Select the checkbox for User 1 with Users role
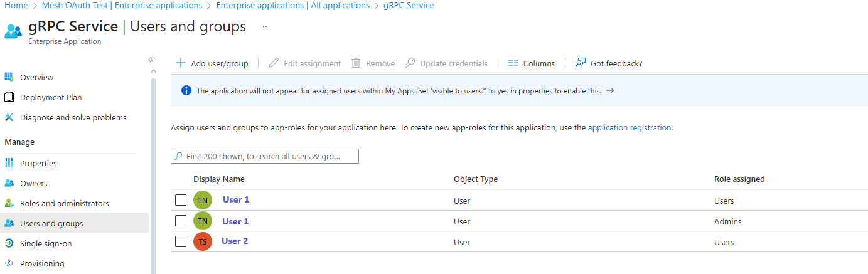 coord(181,201)
